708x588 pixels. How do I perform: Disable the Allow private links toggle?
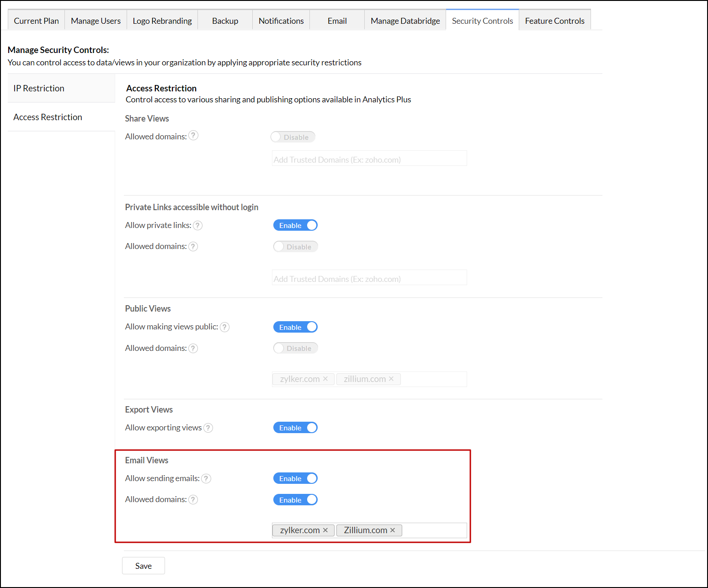pyautogui.click(x=295, y=225)
